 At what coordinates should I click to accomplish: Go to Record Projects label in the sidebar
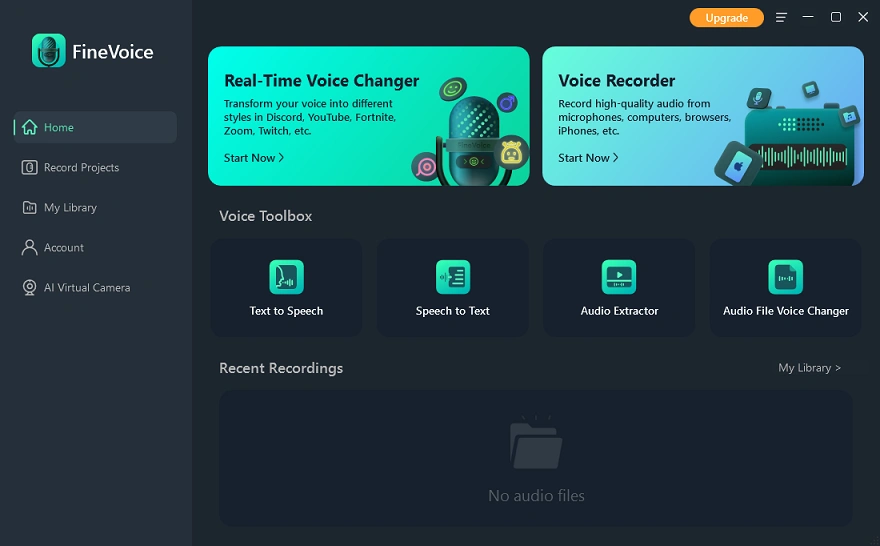[x=81, y=167]
